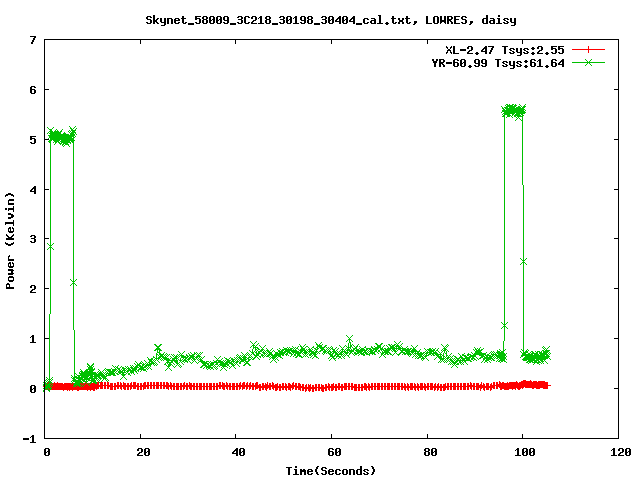Click the y-axis tick label 7
640x480 pixels.
[33, 40]
